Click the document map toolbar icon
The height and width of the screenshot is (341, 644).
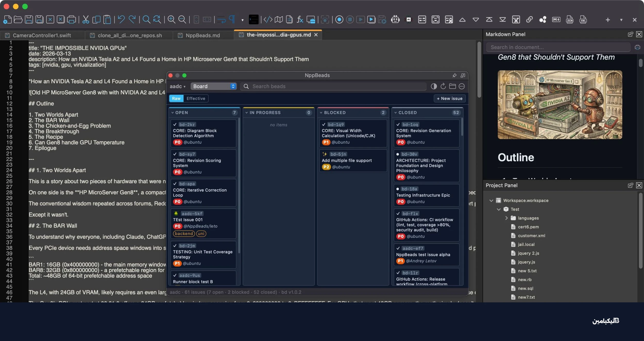pos(279,20)
